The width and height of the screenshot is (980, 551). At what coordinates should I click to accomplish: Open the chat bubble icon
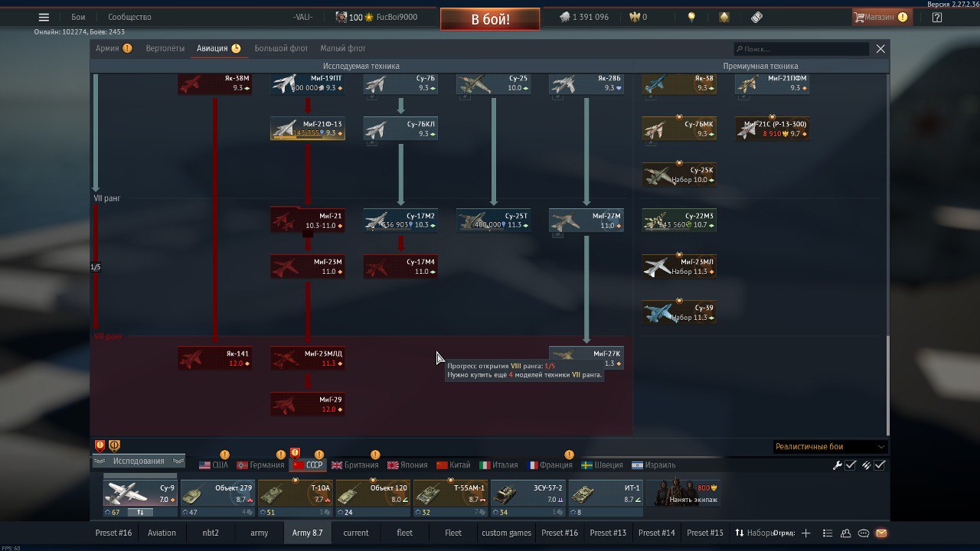click(864, 533)
